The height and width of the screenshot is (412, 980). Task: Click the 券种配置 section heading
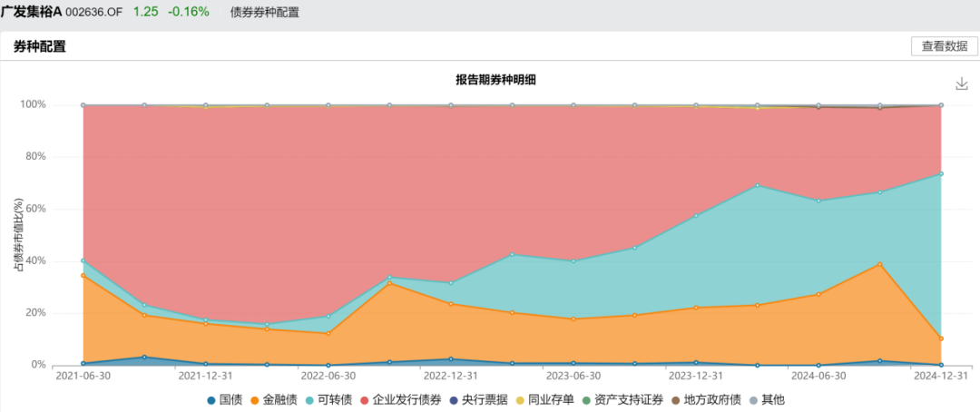(x=39, y=46)
